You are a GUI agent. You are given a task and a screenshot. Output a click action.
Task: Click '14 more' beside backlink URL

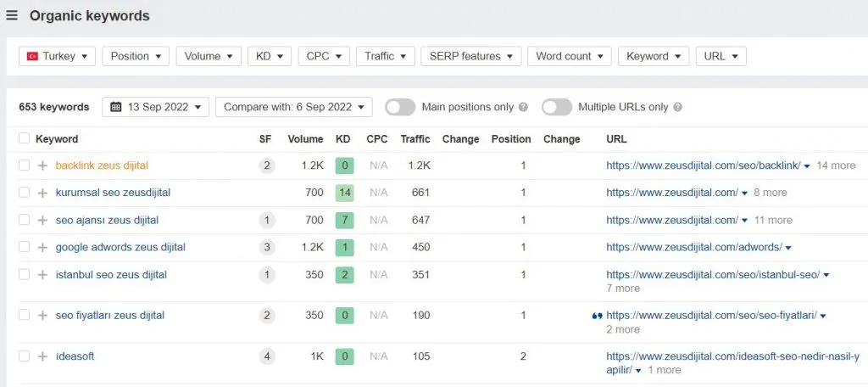pyautogui.click(x=836, y=165)
